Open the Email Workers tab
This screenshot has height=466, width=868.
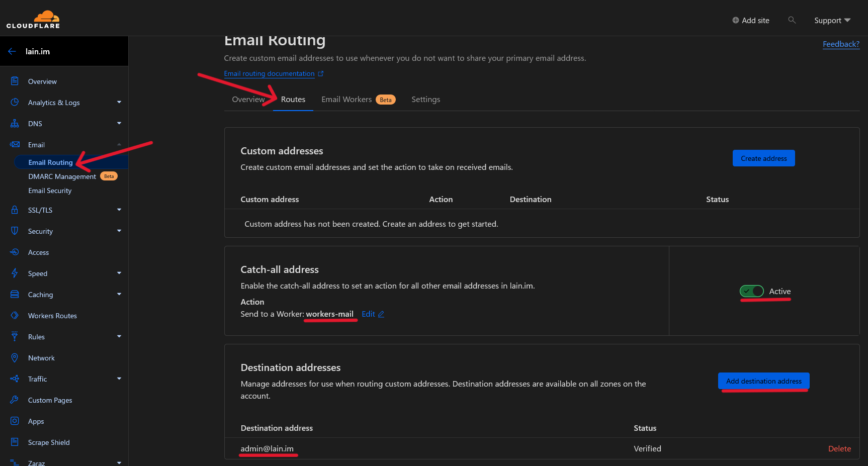tap(358, 99)
